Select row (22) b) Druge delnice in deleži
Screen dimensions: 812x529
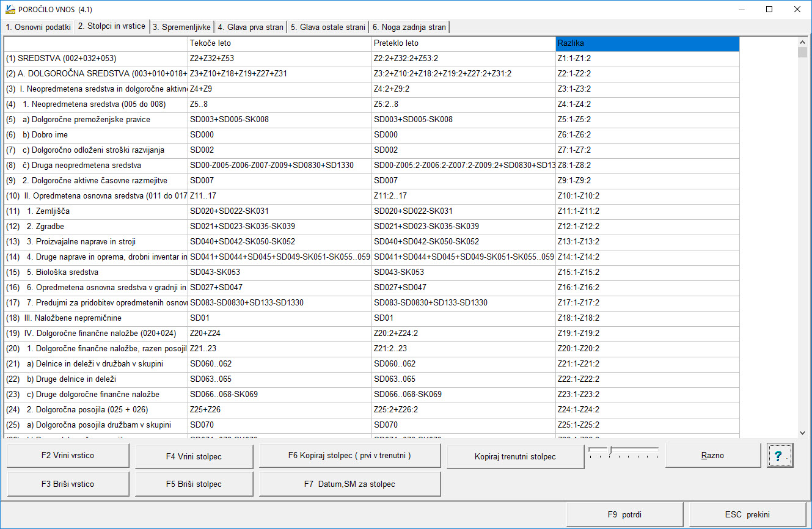(96, 379)
